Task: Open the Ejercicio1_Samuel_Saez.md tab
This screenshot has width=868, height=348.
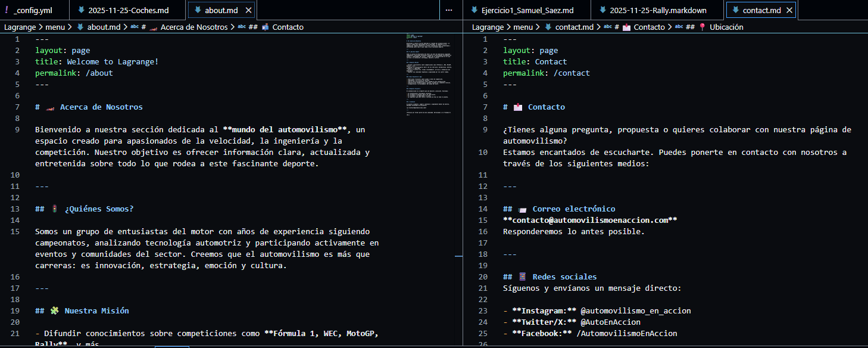Action: pos(527,11)
